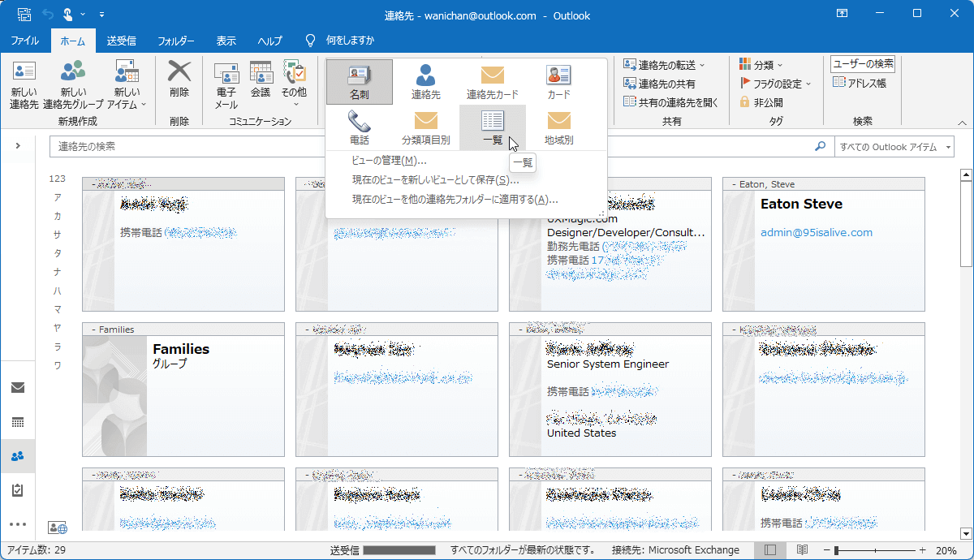Switch to normal view in status bar

[770, 550]
